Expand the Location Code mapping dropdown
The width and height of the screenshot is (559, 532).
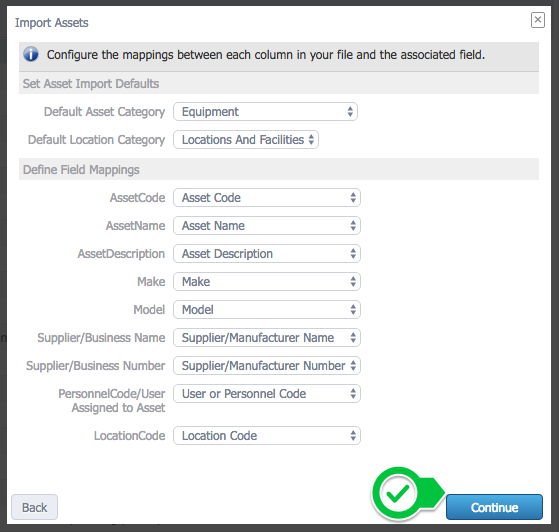(267, 436)
